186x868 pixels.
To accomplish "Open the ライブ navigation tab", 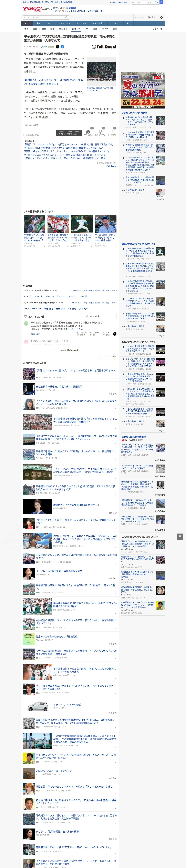I will (x=49, y=24).
